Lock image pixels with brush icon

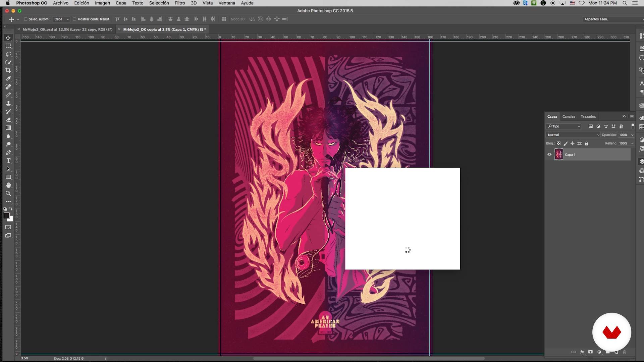tap(566, 143)
